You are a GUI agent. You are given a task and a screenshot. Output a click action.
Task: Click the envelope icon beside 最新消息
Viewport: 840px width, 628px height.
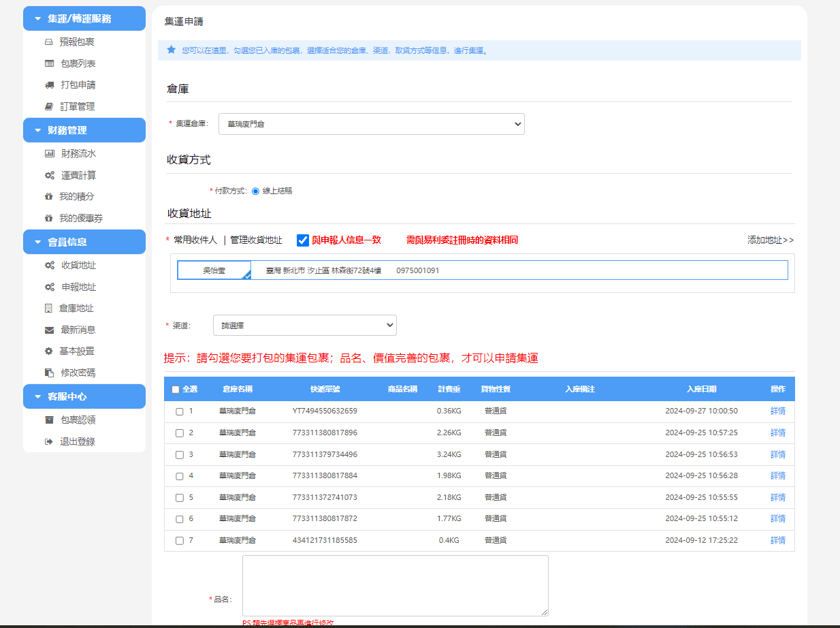click(x=49, y=330)
